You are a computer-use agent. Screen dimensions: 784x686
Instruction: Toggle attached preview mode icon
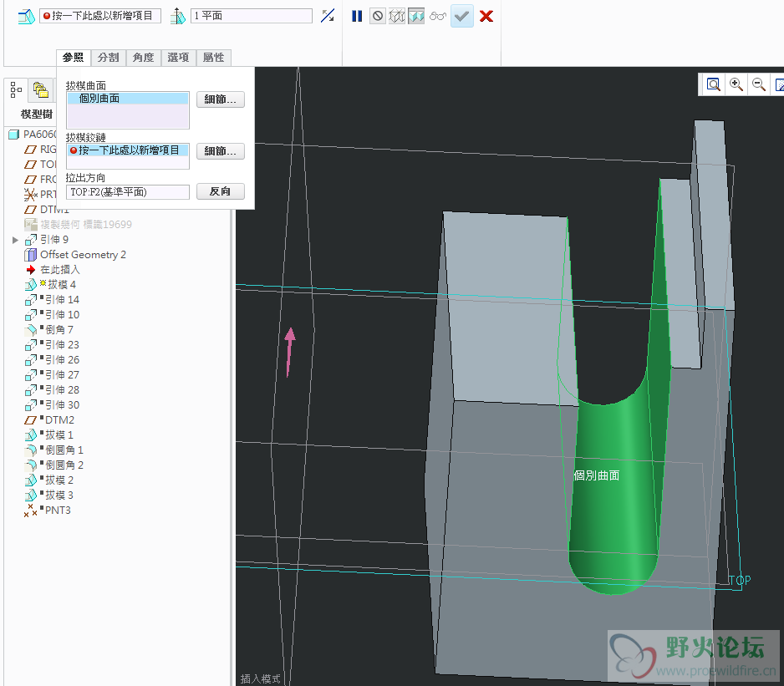pyautogui.click(x=416, y=16)
